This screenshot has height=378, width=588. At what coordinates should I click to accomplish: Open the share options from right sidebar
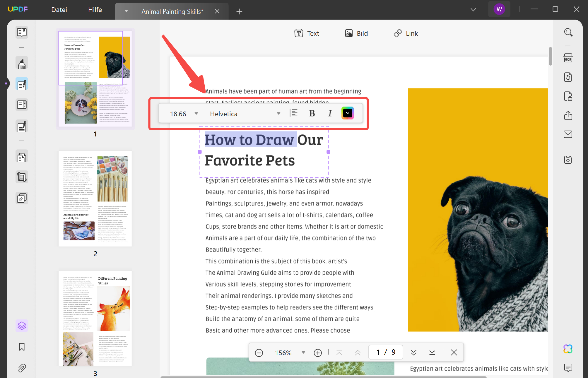pos(568,115)
